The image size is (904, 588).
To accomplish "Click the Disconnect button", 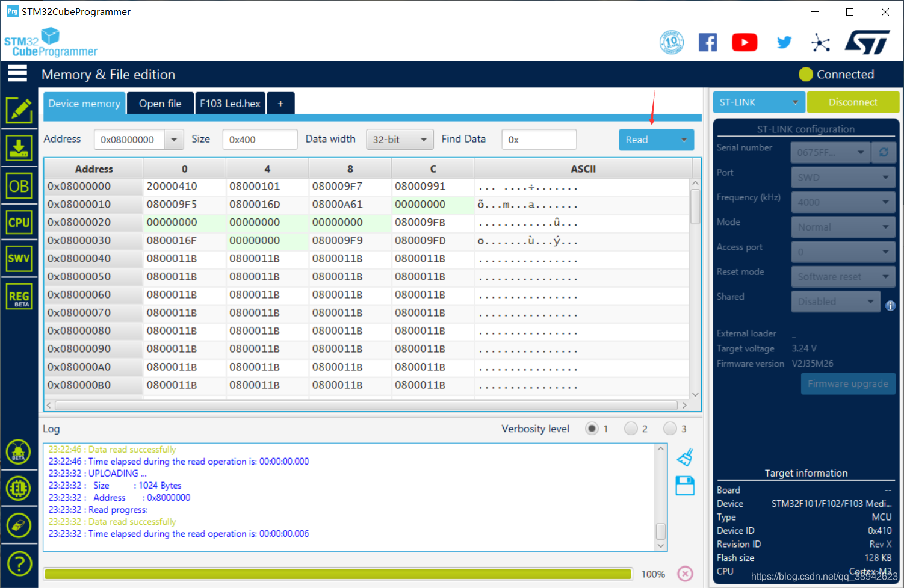I will (x=853, y=102).
